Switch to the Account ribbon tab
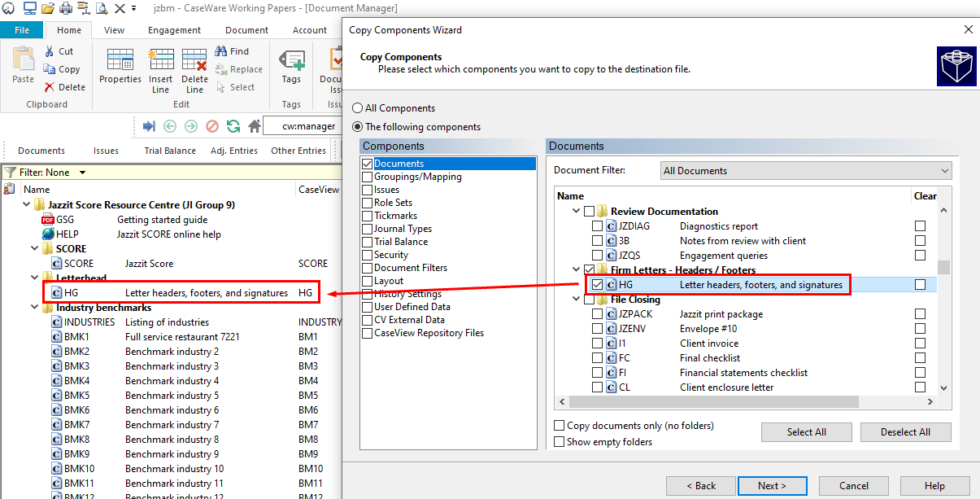The width and height of the screenshot is (980, 499). click(310, 30)
